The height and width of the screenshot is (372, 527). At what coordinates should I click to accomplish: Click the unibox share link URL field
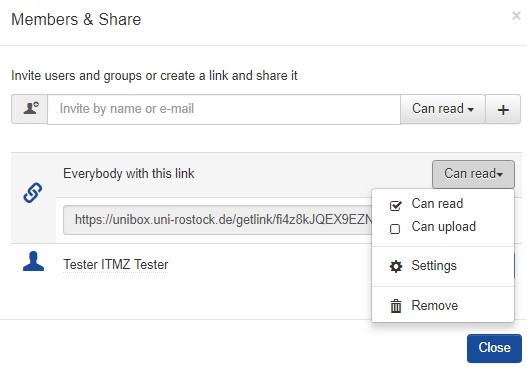[x=218, y=220]
